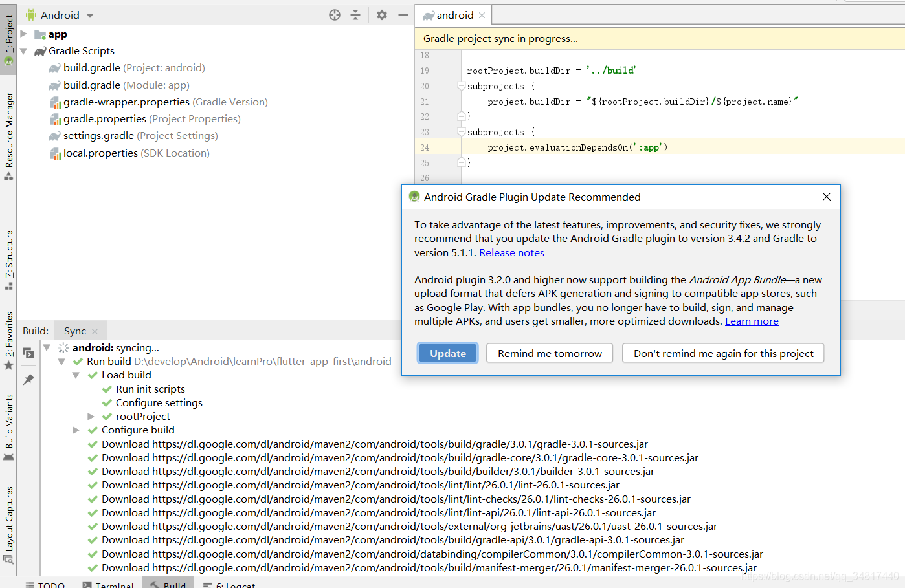The image size is (905, 588).
Task: Open the Build Variants side tab
Action: tap(8, 428)
